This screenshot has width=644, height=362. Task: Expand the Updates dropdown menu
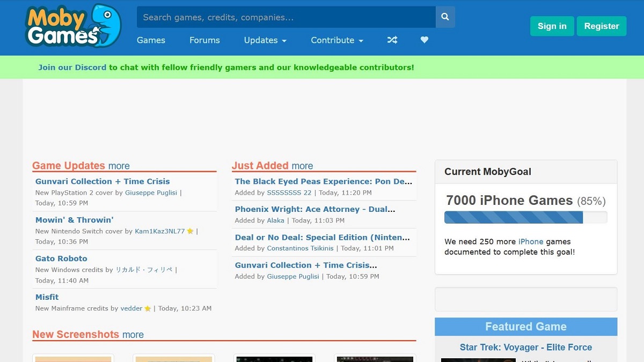[265, 40]
